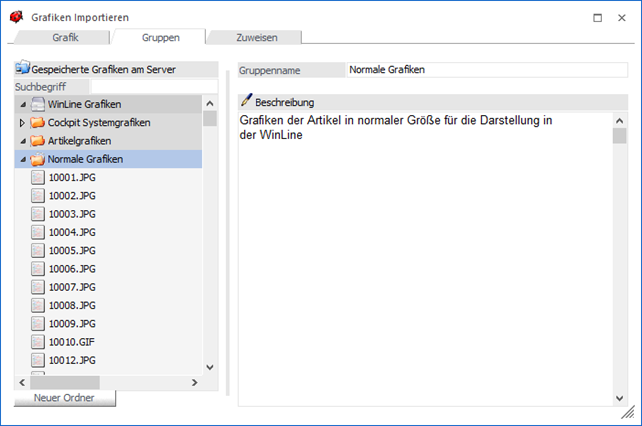Switch to the Grafik tab
Screen dimensions: 642x426
point(65,37)
